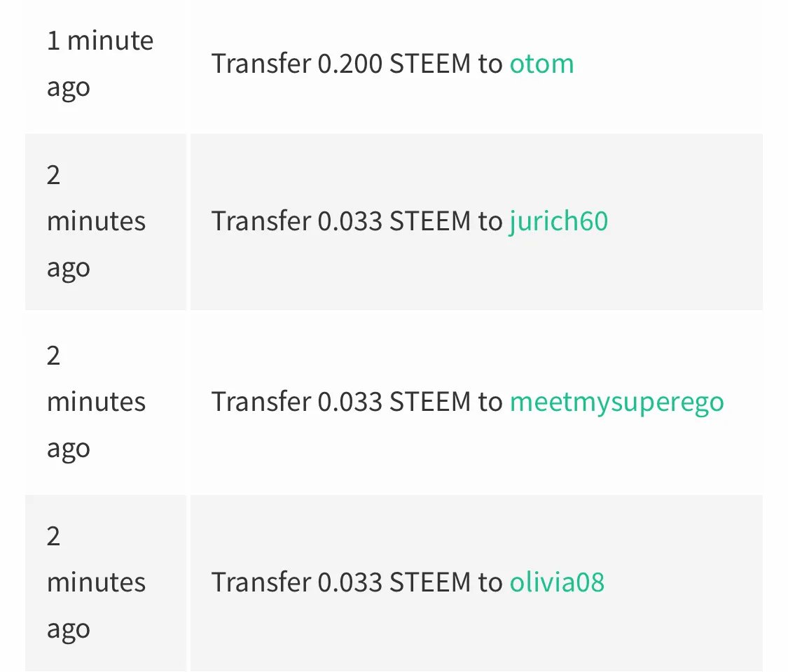Click "STEEM" in the olivia08 transfer row
Image resolution: width=788 pixels, height=672 pixels.
430,582
